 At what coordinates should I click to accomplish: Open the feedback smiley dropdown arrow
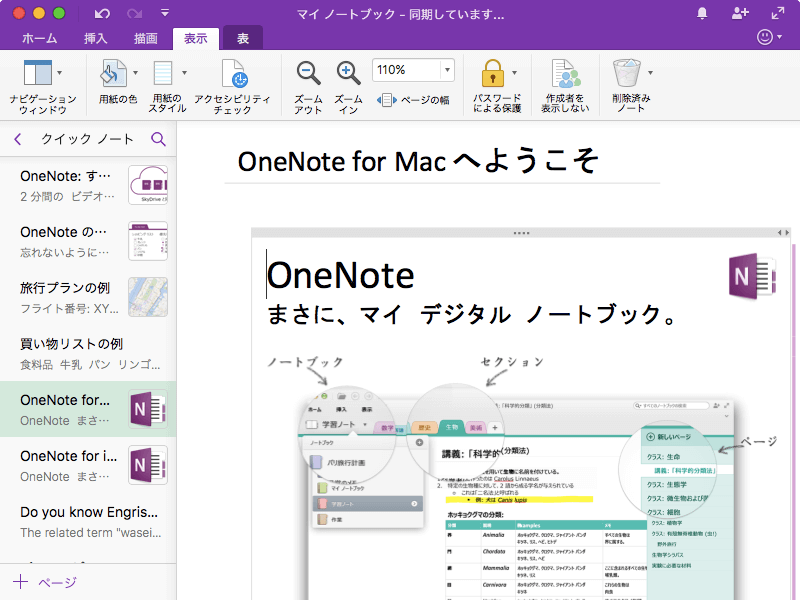coord(780,37)
